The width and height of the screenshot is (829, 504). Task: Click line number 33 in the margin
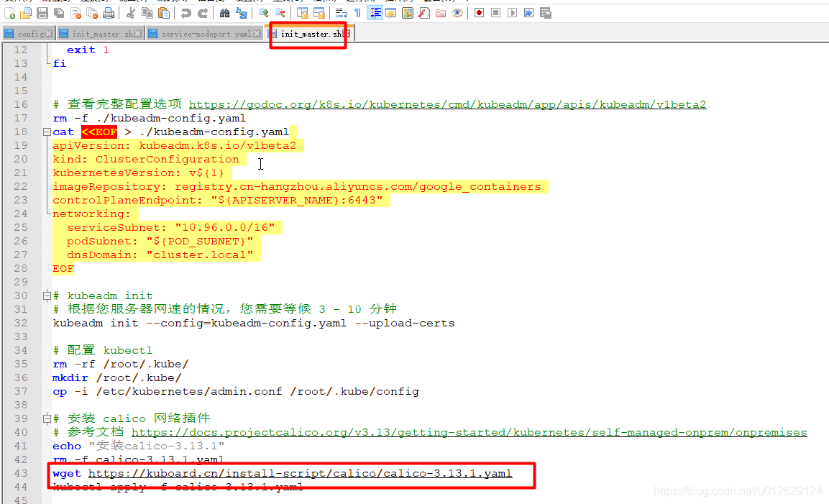[x=21, y=336]
